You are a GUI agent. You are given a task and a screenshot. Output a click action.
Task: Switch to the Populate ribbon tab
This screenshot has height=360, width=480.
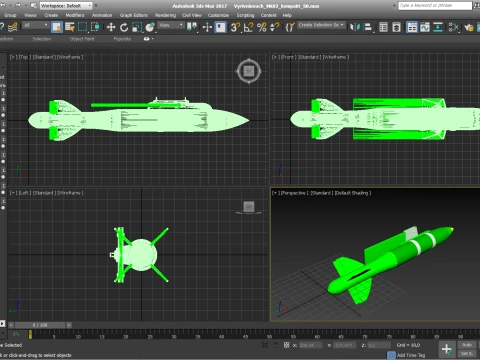click(x=122, y=39)
